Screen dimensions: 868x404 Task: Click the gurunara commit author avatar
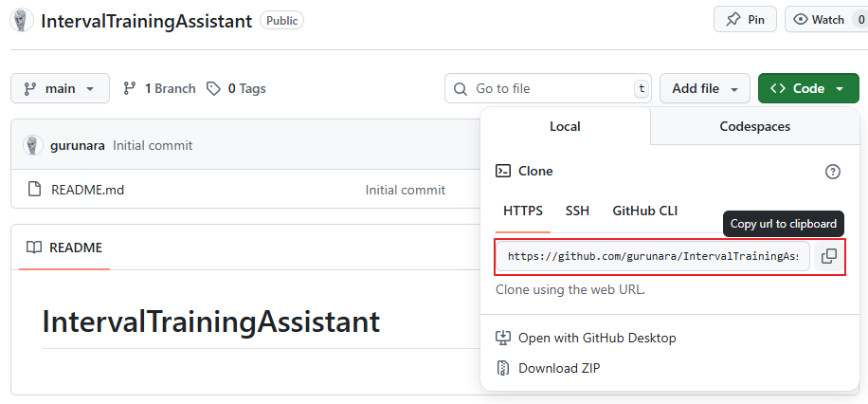tap(32, 145)
